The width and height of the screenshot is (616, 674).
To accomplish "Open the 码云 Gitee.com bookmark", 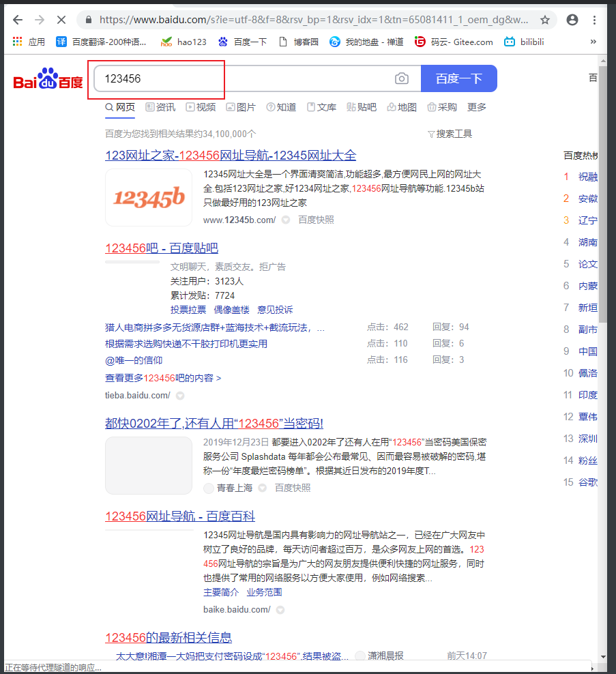I will (x=454, y=42).
